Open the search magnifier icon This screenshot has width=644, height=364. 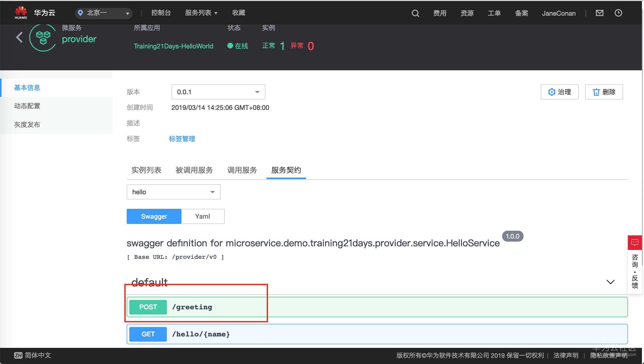(x=415, y=13)
